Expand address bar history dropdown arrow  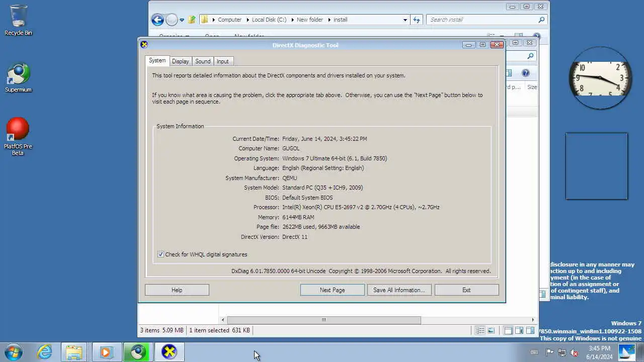click(405, 20)
